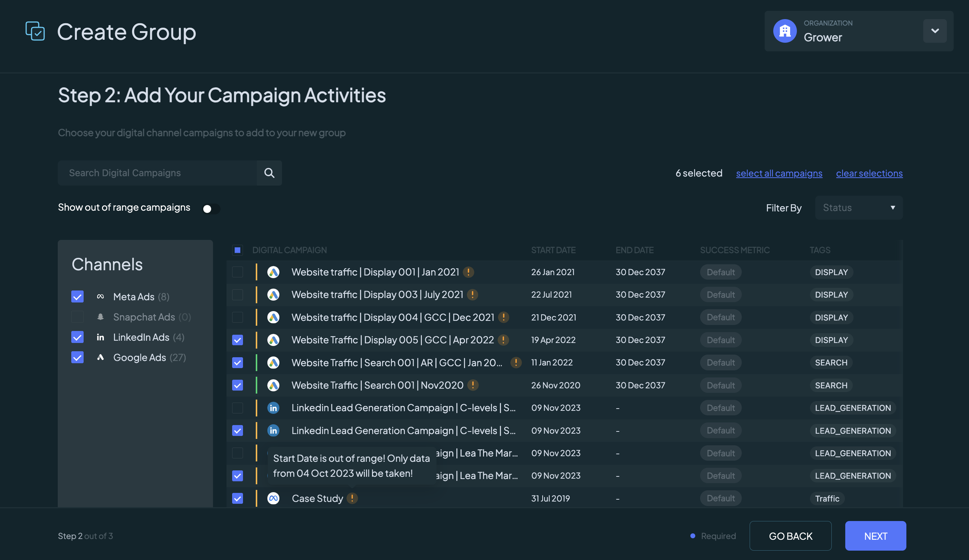Click warning icon next to Display 004 Dec 2021
The image size is (969, 560).
tap(503, 317)
